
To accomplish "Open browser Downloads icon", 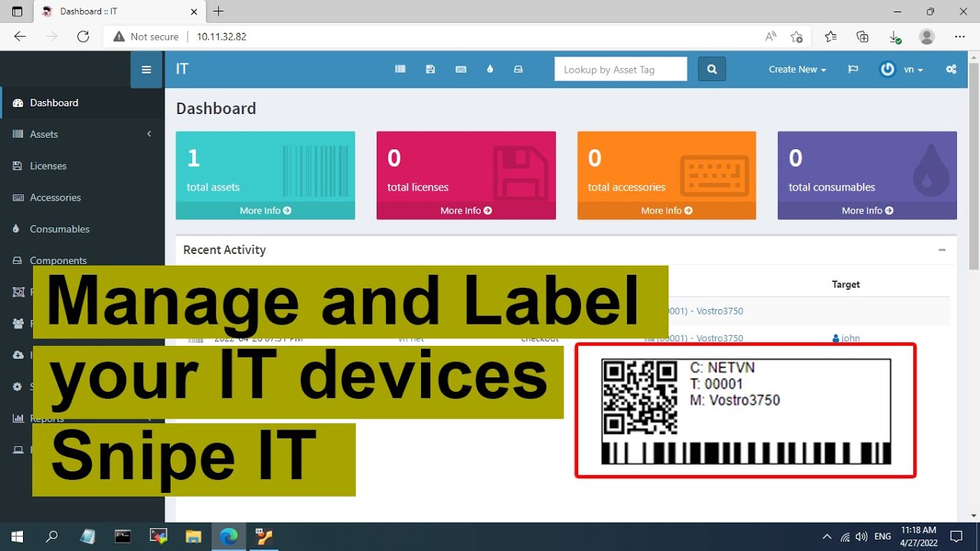I will [x=894, y=36].
